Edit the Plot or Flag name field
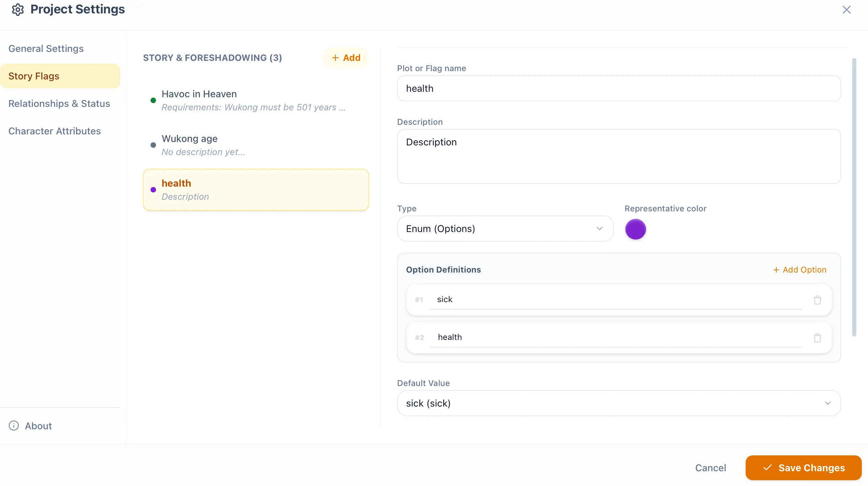 point(619,88)
